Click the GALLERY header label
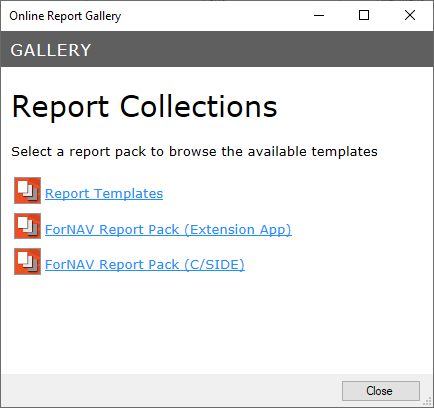 (x=51, y=50)
